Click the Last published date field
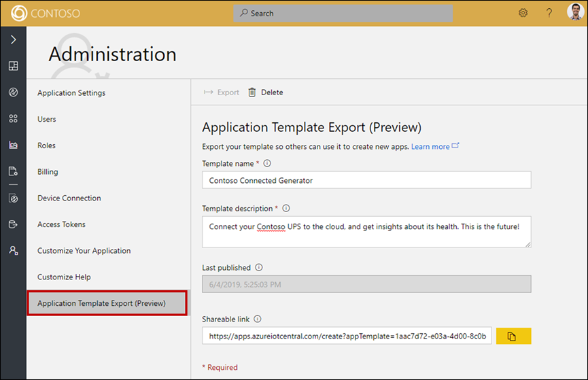Screen dimensions: 588x380 [x=366, y=284]
